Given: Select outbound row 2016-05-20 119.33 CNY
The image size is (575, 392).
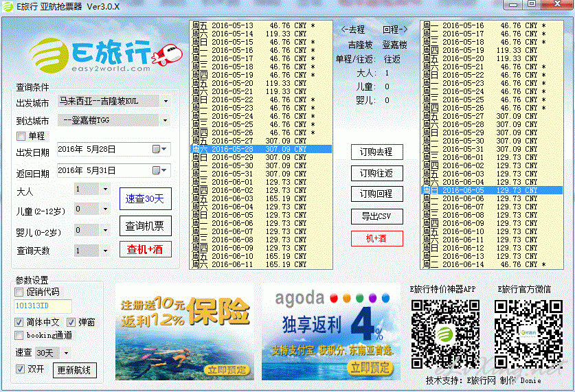Looking at the screenshot, I should pos(261,83).
